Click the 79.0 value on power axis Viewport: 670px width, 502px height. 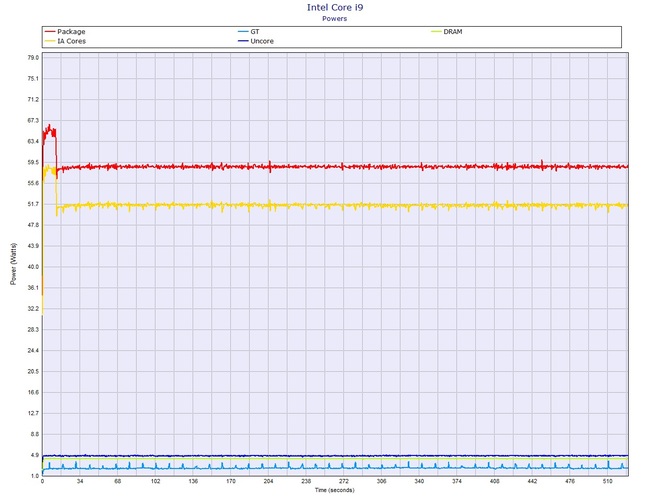click(33, 58)
